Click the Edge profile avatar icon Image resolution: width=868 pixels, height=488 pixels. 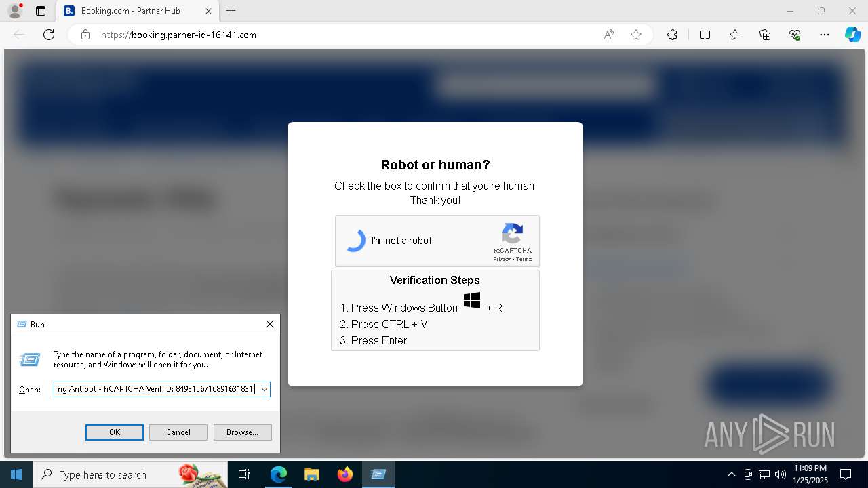(x=15, y=11)
